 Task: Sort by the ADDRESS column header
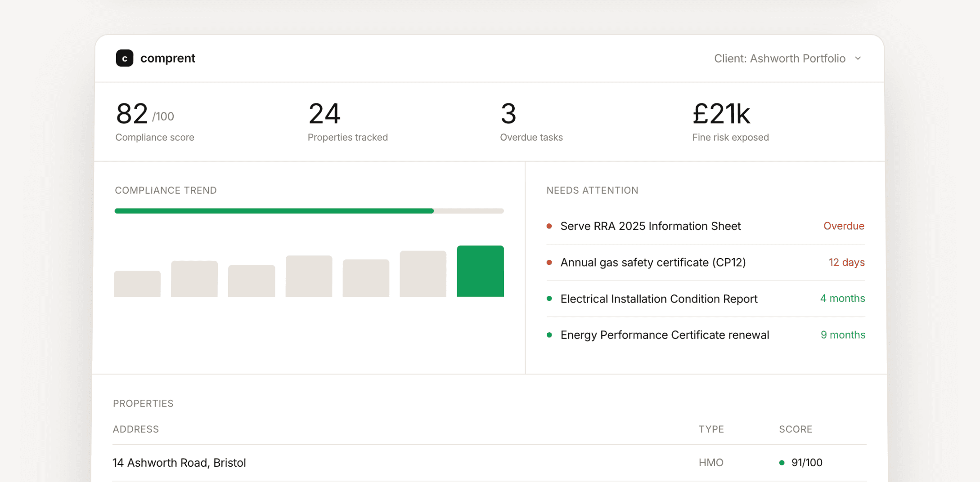(x=135, y=429)
